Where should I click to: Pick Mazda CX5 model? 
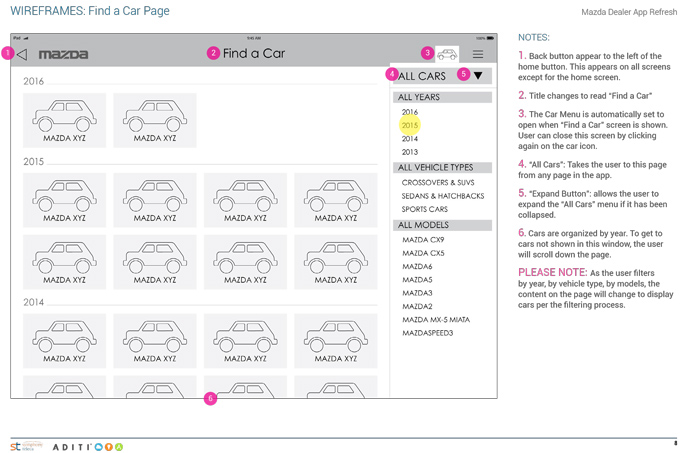pos(423,253)
